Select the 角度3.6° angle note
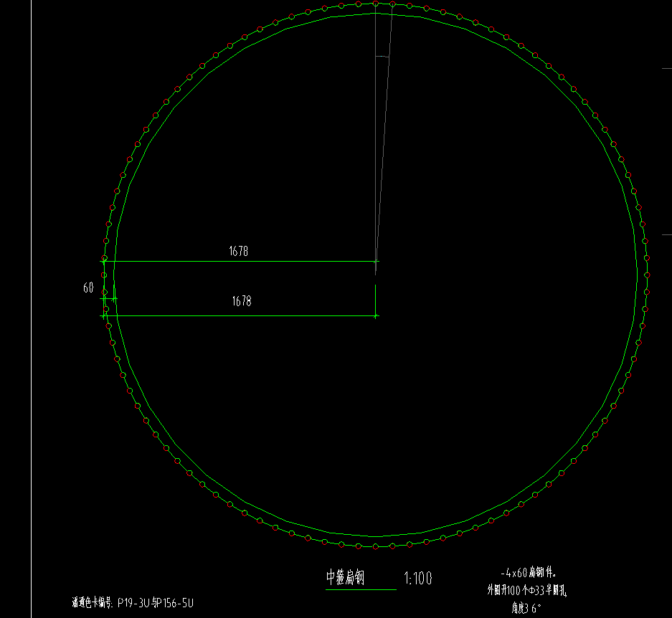The image size is (672, 618). click(526, 608)
